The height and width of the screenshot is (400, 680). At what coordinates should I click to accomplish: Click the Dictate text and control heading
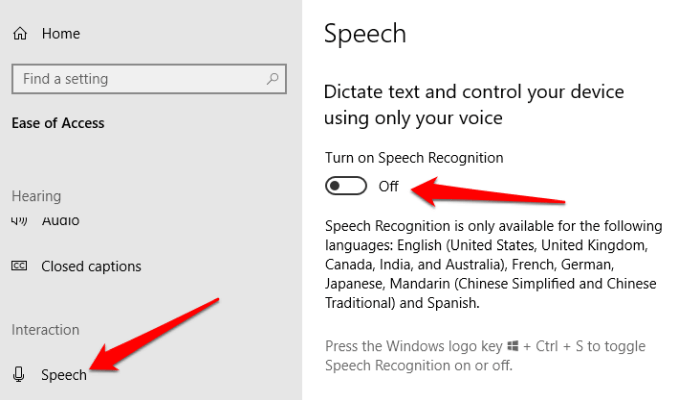474,104
